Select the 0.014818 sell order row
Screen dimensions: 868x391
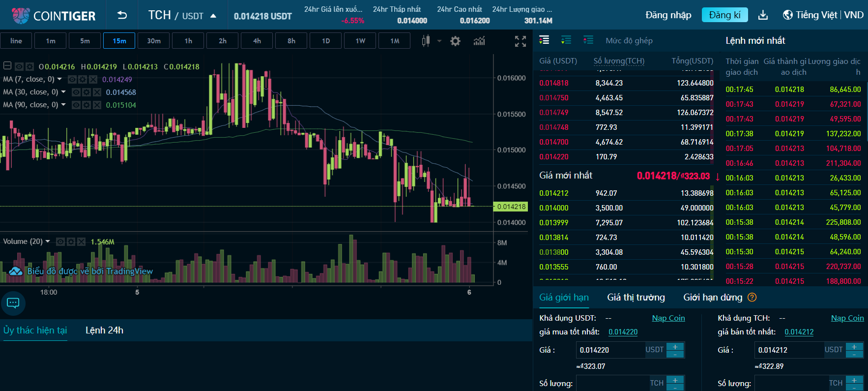click(626, 83)
